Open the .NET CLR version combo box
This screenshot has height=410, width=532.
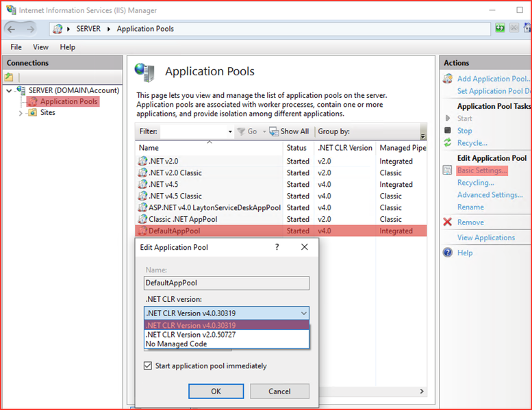click(x=227, y=313)
